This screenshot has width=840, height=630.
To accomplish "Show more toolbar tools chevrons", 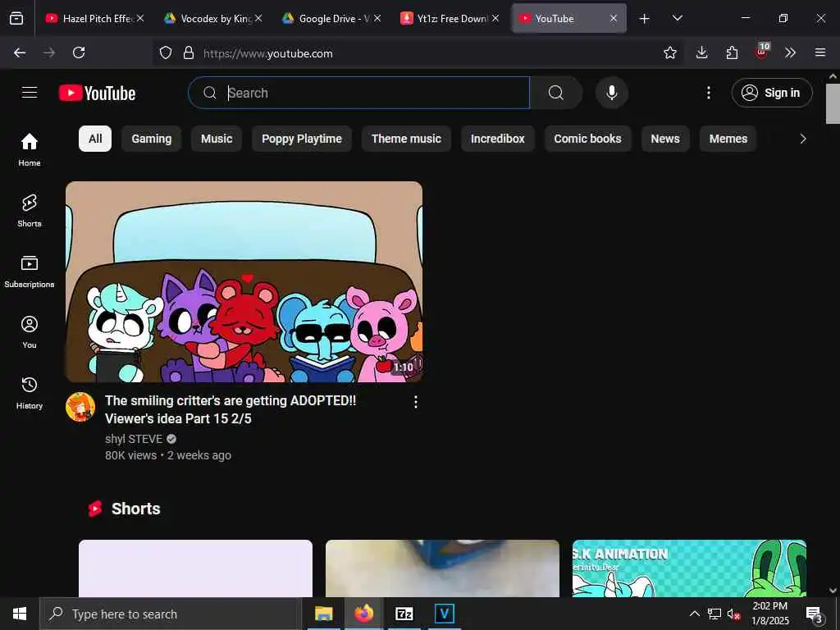I will [790, 52].
